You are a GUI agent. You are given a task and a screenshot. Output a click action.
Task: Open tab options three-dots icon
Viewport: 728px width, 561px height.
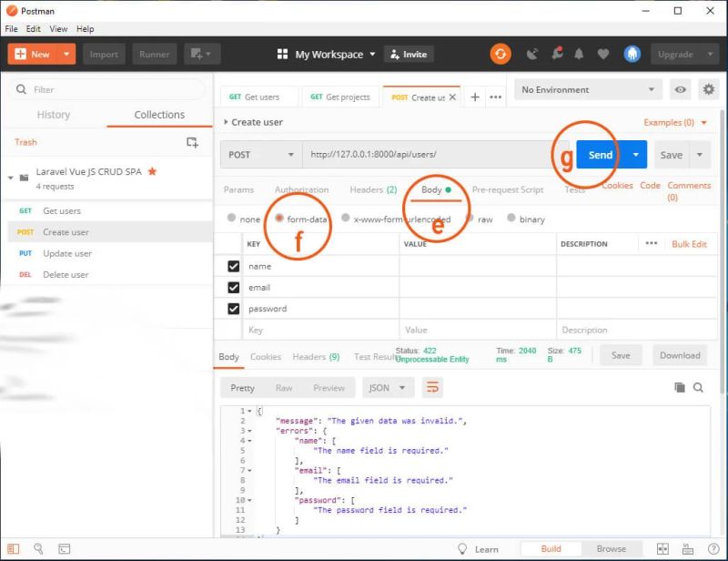[x=495, y=97]
